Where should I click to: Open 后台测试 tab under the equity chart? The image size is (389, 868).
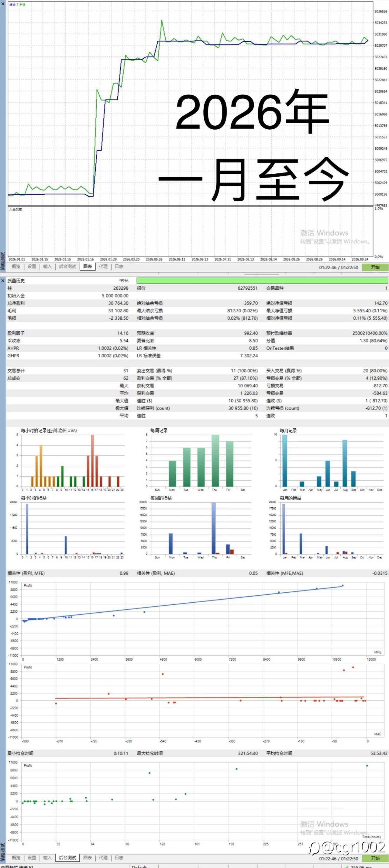coord(67,267)
